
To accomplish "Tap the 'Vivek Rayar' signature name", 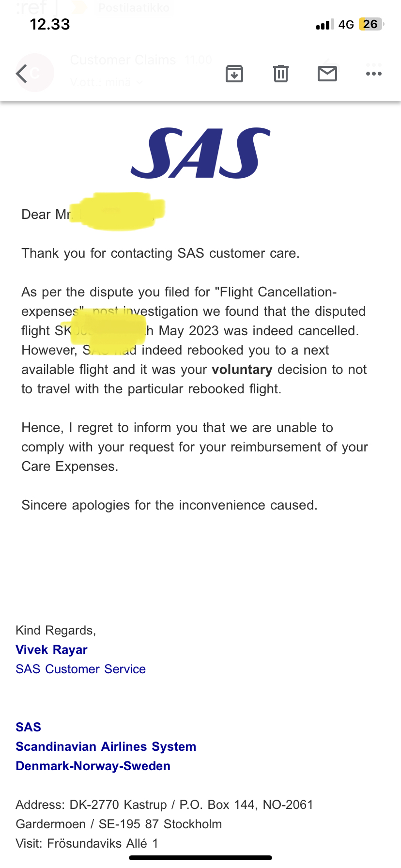I will 51,650.
